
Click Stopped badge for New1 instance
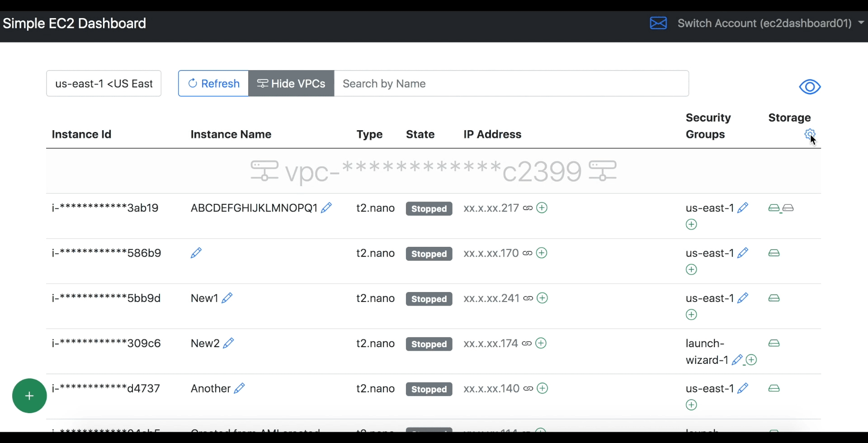click(x=429, y=299)
